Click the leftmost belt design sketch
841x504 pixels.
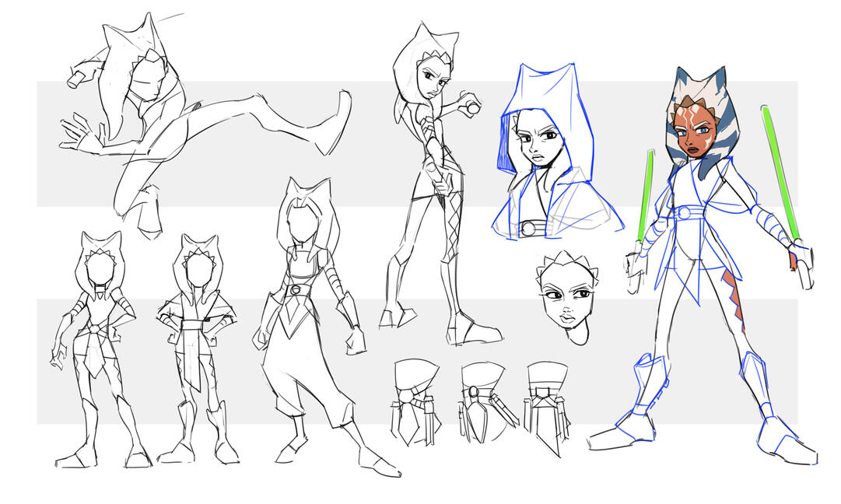click(x=415, y=401)
